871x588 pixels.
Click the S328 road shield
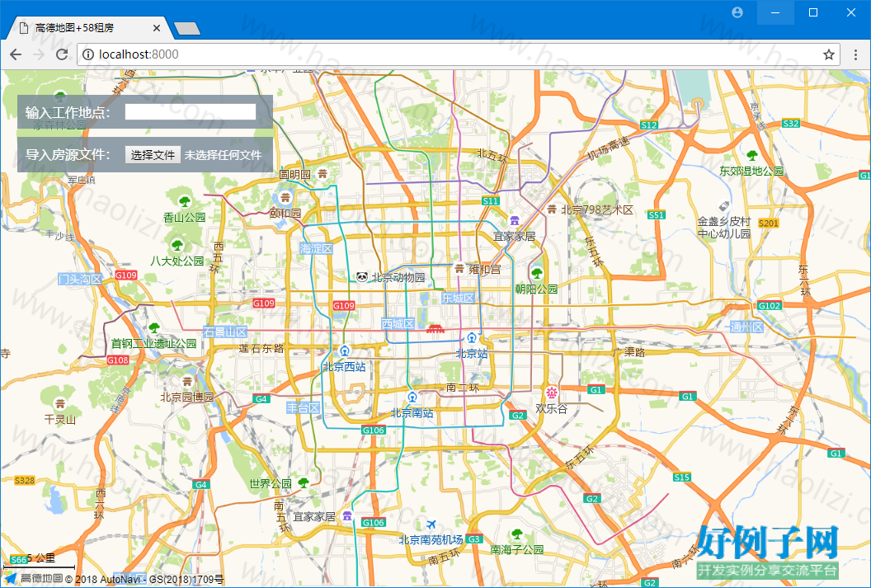[25, 480]
